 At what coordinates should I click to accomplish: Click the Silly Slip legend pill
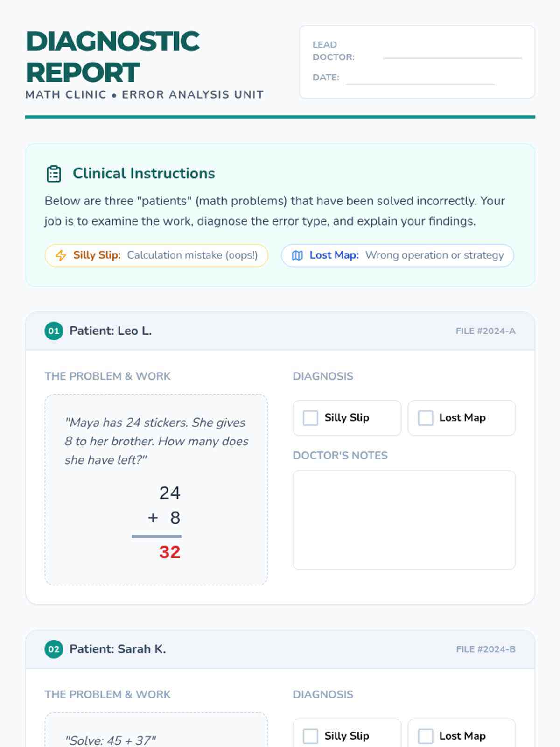click(156, 255)
